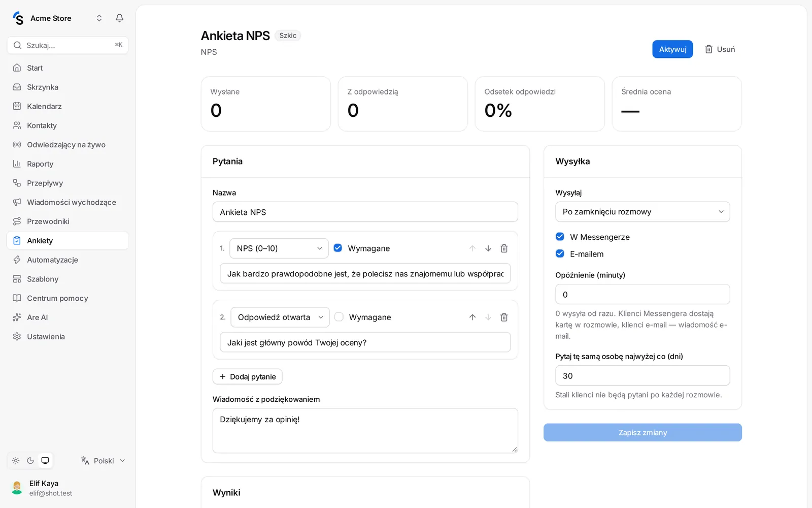Move question 1 down with arrow

pos(488,248)
